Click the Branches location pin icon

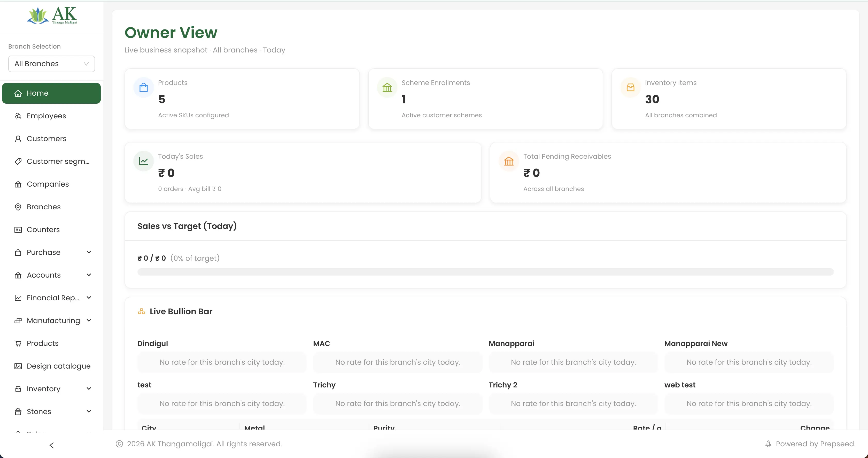pyautogui.click(x=18, y=207)
